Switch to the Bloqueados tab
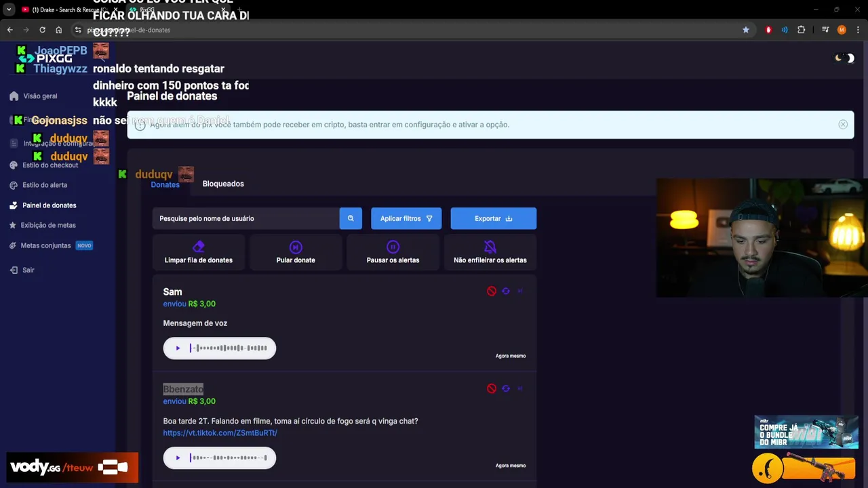Viewport: 868px width, 488px height. [x=223, y=184]
